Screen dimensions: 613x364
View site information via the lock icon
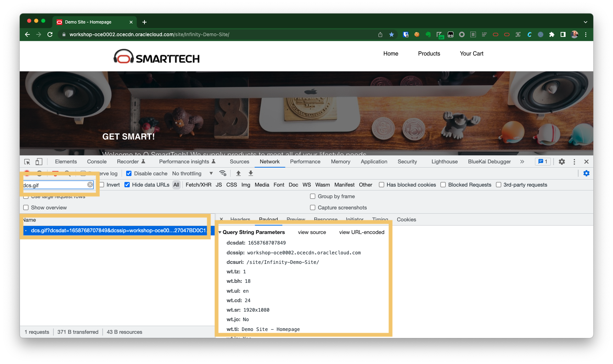click(64, 34)
